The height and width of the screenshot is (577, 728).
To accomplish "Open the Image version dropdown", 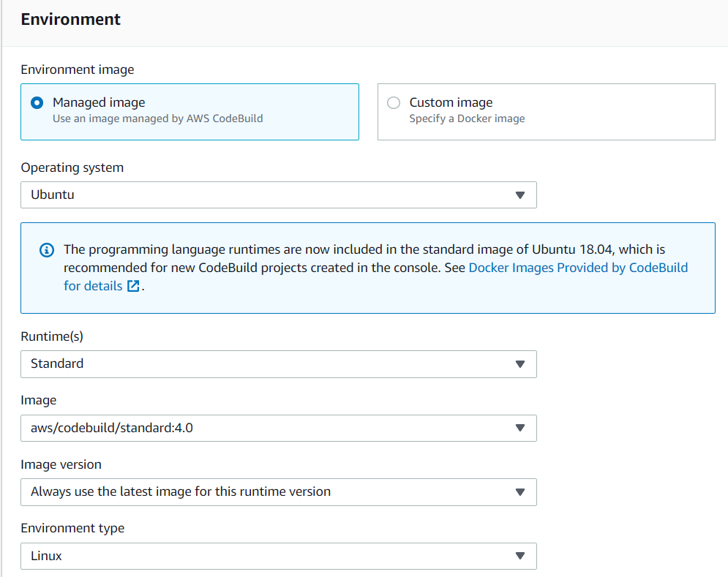I will 279,492.
